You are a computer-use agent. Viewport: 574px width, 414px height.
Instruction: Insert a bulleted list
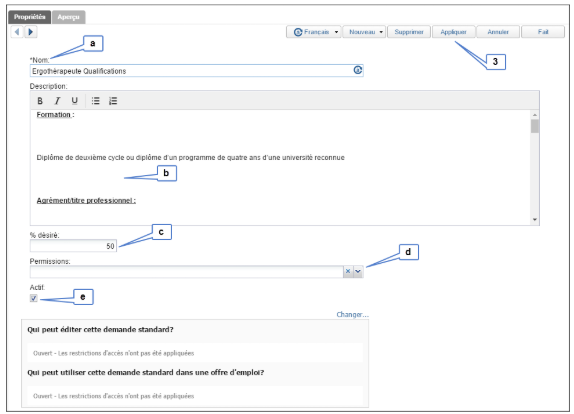[x=96, y=101]
